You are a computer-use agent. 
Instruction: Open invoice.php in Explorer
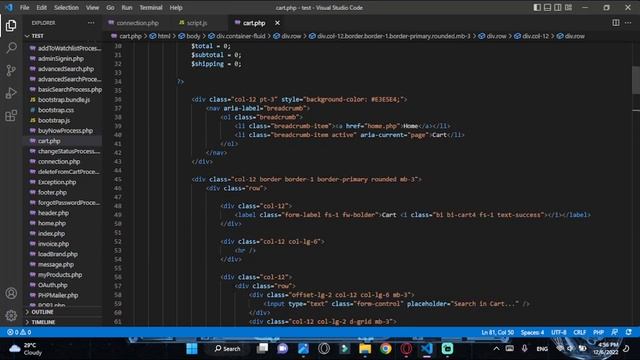pyautogui.click(x=53, y=244)
